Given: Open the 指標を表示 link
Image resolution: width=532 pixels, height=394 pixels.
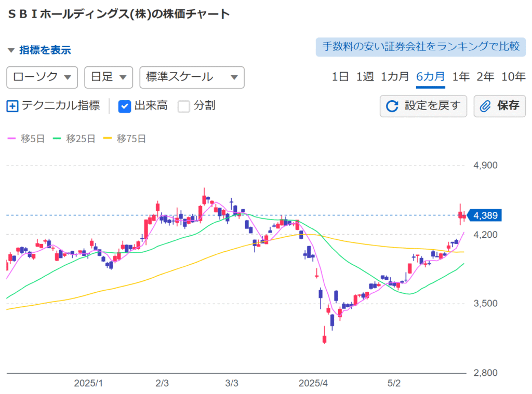Looking at the screenshot, I should click(45, 50).
